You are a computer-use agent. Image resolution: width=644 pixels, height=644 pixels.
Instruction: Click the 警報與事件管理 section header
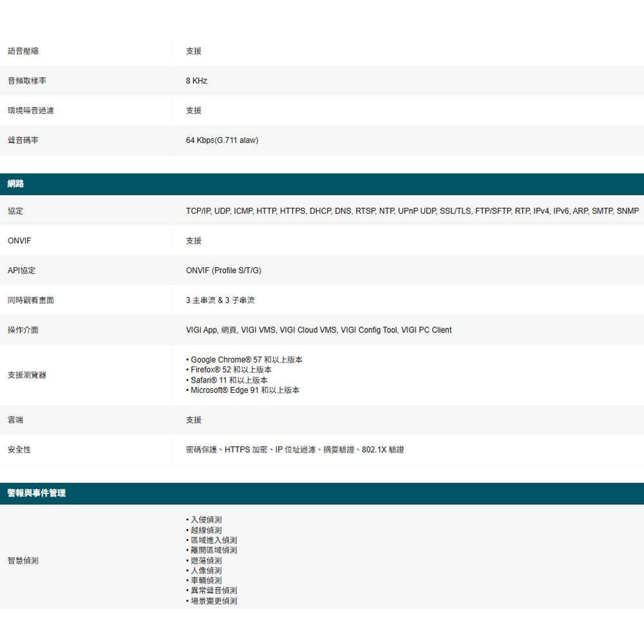tap(35, 493)
